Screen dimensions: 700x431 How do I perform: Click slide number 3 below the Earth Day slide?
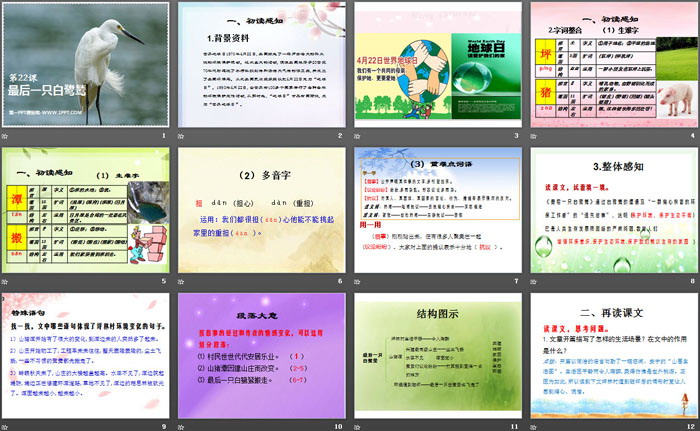[516, 135]
